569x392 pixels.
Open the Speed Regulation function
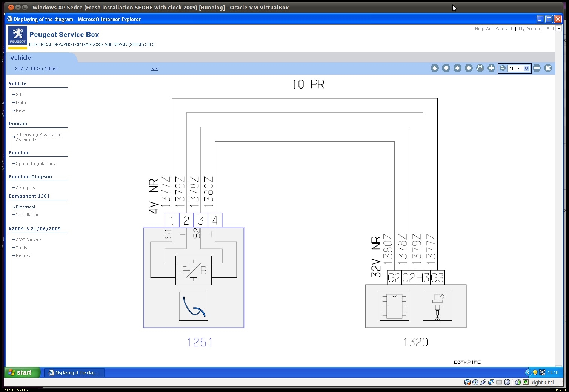(35, 164)
